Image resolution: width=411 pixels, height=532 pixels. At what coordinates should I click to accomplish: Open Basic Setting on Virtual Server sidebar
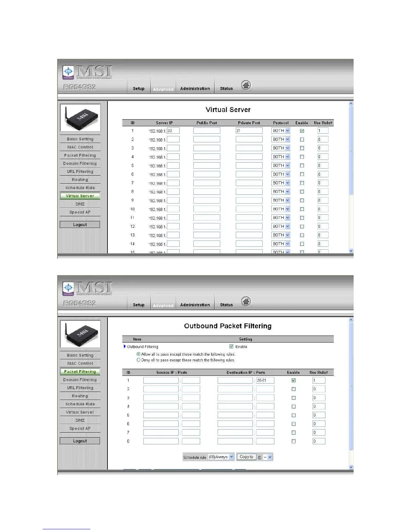click(80, 139)
